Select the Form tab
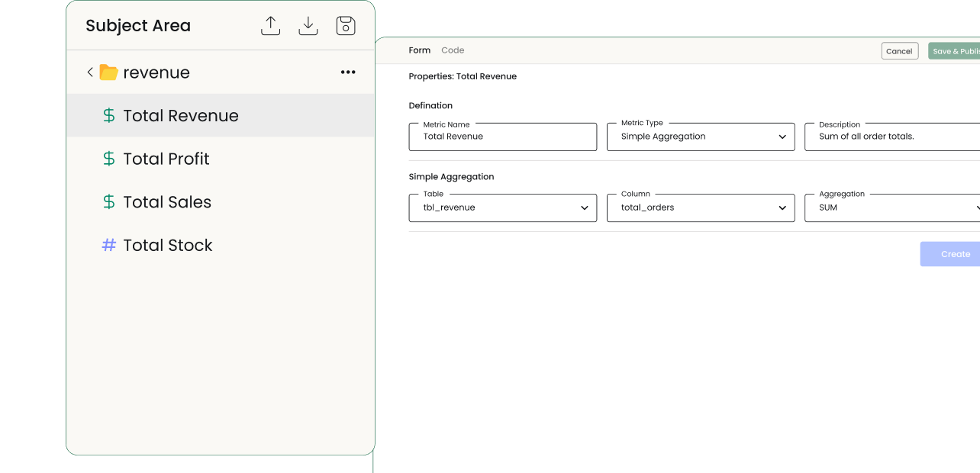This screenshot has width=980, height=473. pos(420,50)
